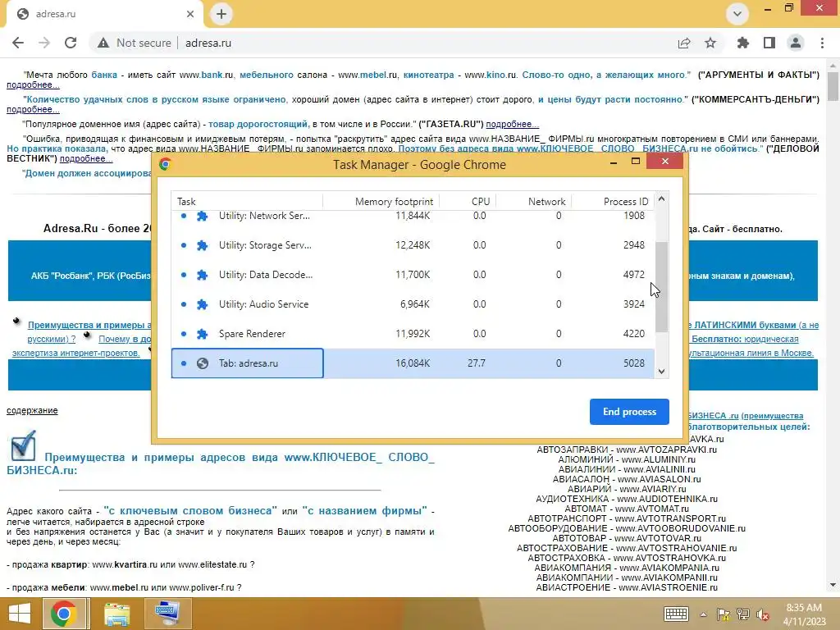This screenshot has height=630, width=840.
Task: Select Utility: Audio Service row
Action: [413, 304]
